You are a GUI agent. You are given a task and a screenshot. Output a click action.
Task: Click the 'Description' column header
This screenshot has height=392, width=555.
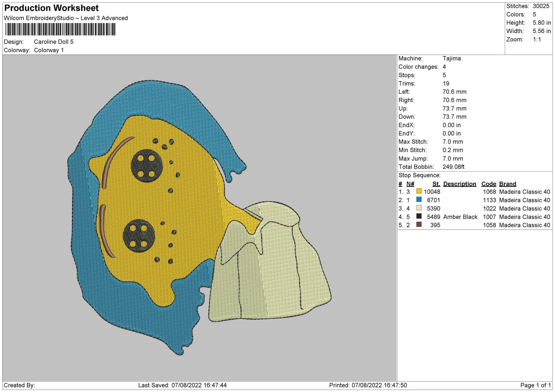(x=459, y=184)
